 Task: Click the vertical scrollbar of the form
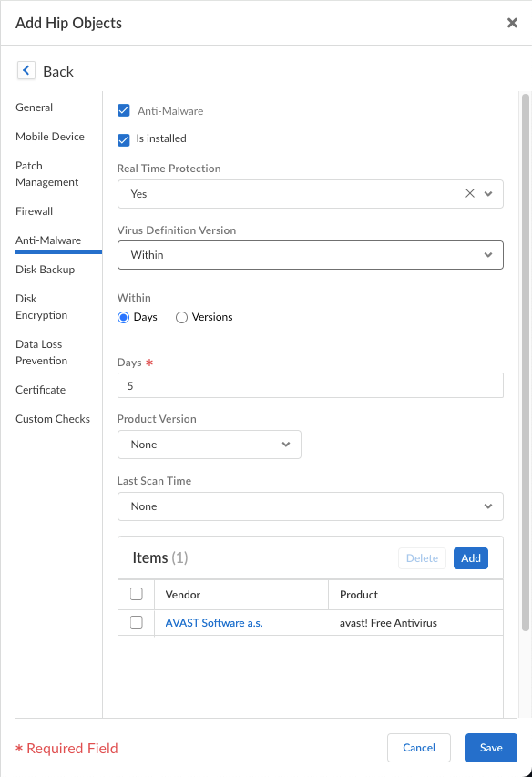525,362
